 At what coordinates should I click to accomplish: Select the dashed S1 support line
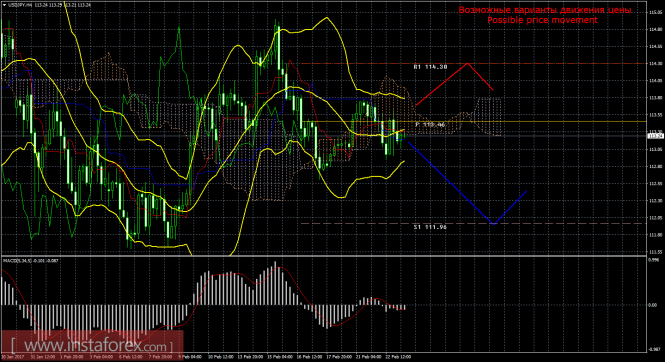click(472, 223)
